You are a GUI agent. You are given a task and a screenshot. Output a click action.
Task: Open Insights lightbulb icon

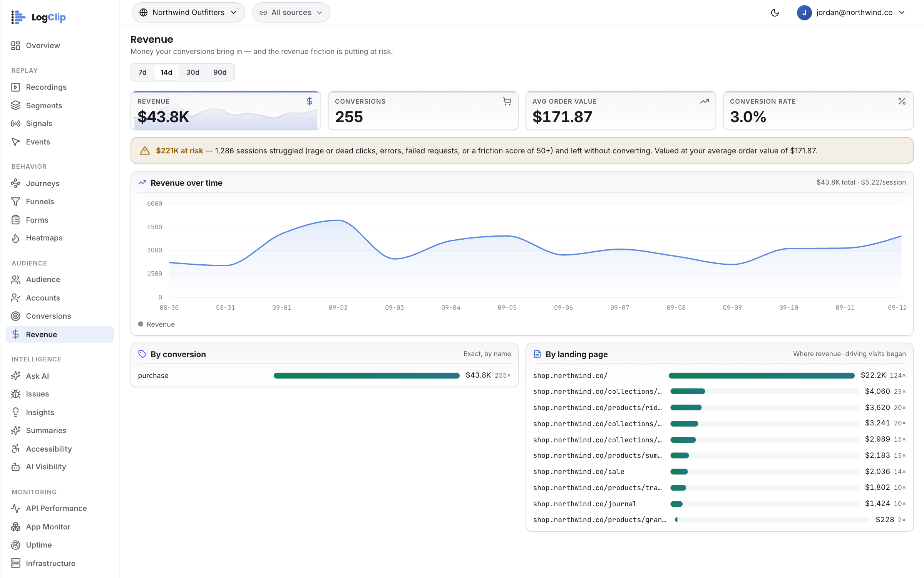click(x=15, y=412)
